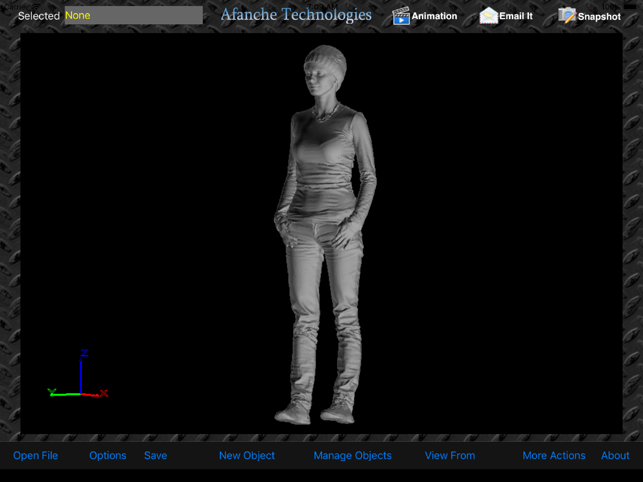Open the New Object menu

tap(247, 455)
